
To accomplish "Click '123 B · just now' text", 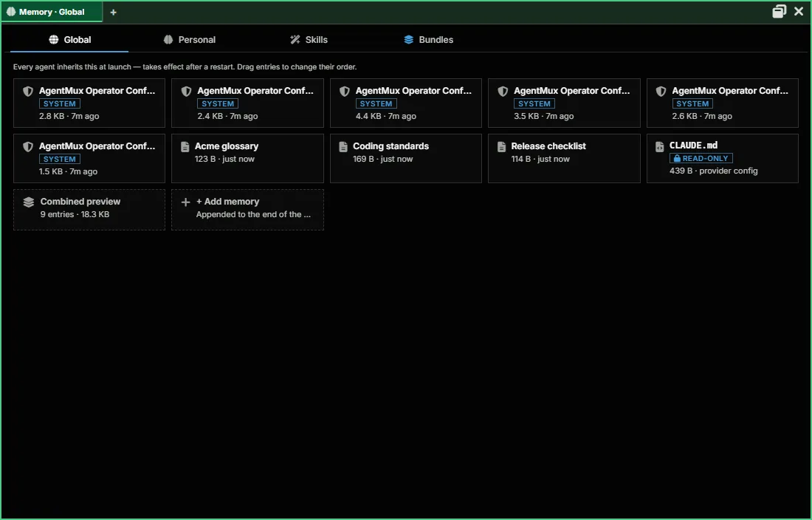I will pos(224,159).
